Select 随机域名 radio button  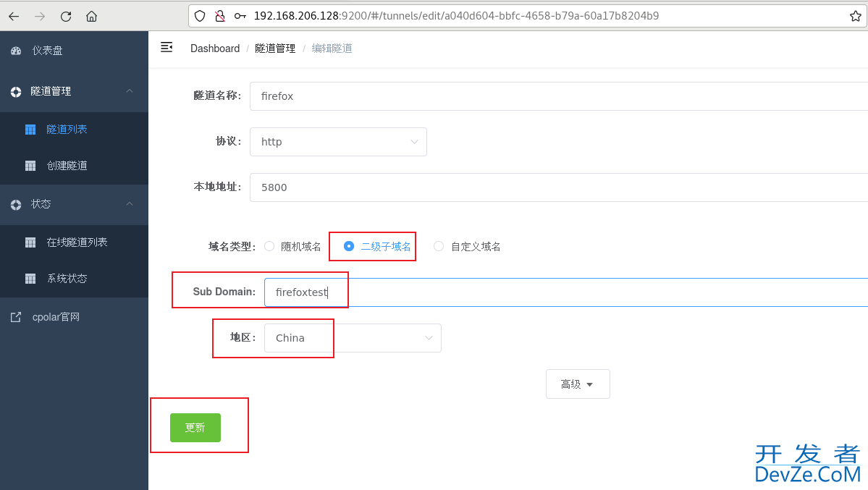tap(269, 246)
